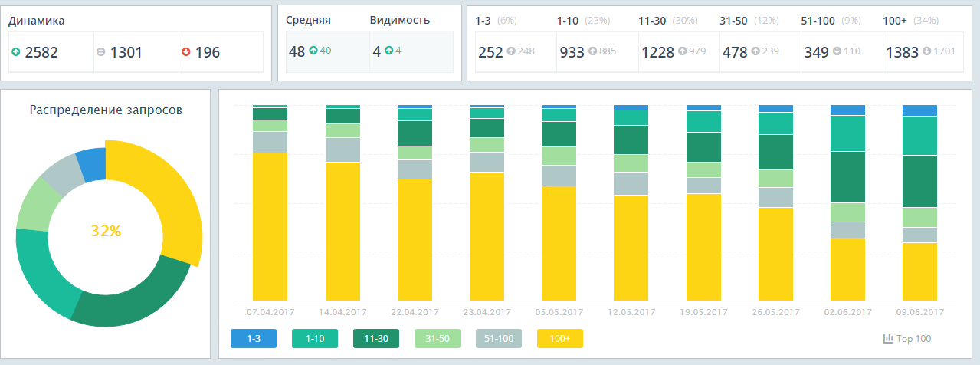The width and height of the screenshot is (980, 365).
Task: Click the grey arrow icon beside 252
Action: tap(510, 52)
